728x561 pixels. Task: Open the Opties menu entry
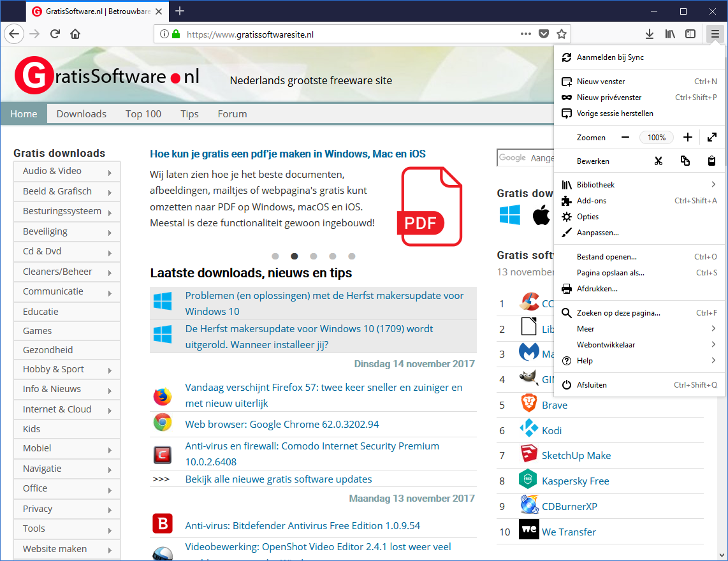tap(588, 217)
